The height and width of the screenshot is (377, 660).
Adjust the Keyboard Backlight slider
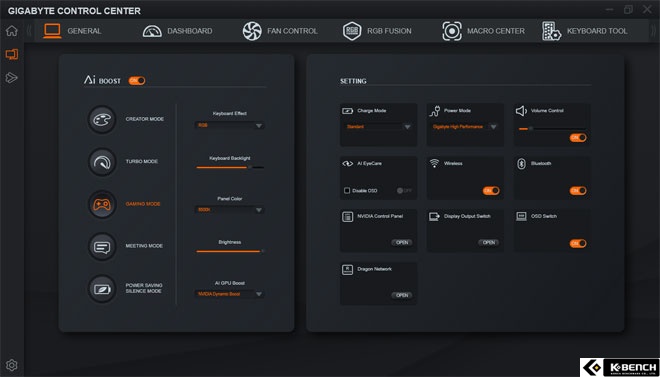[x=230, y=167]
